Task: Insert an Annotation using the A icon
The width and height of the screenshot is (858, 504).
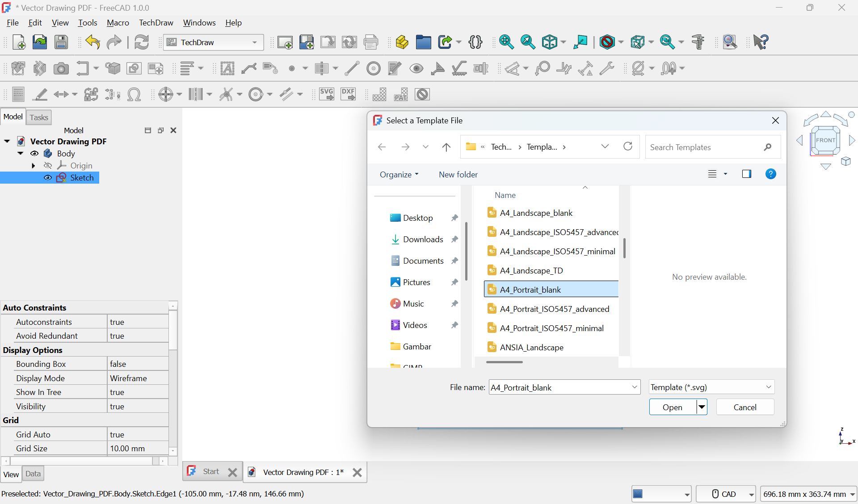Action: pos(228,68)
